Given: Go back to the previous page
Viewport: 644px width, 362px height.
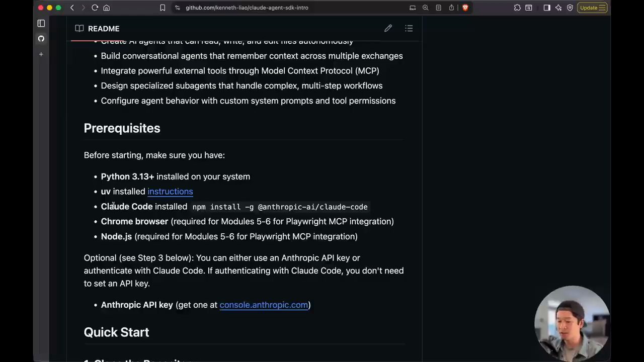Looking at the screenshot, I should (72, 8).
